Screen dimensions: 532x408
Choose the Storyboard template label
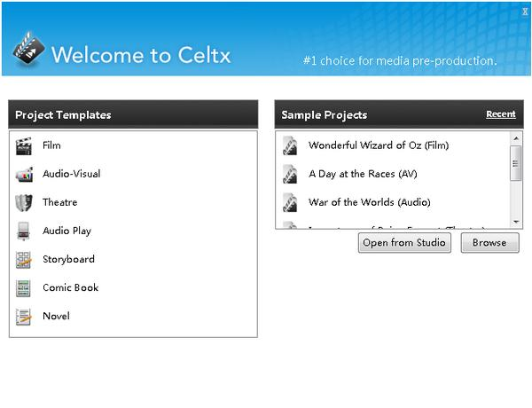click(68, 259)
